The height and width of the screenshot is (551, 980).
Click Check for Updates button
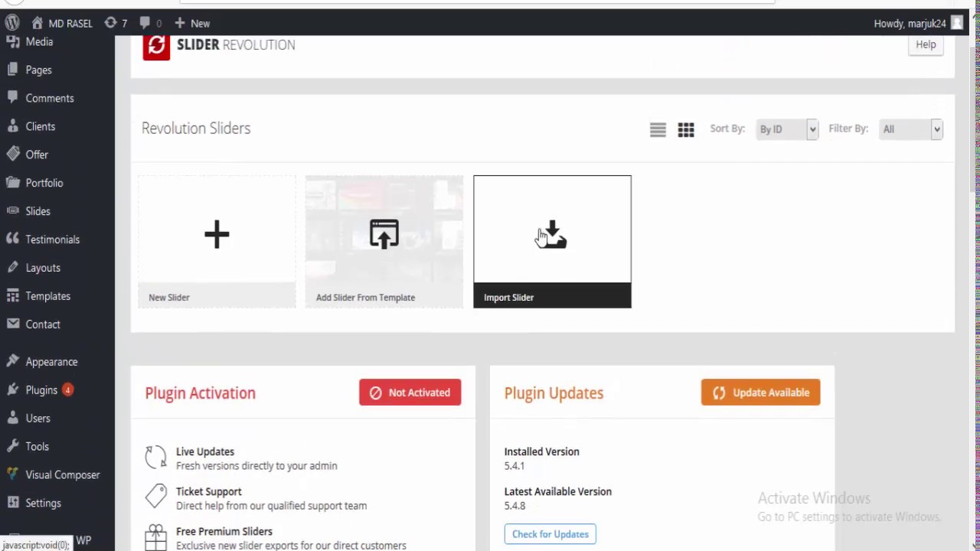[550, 534]
